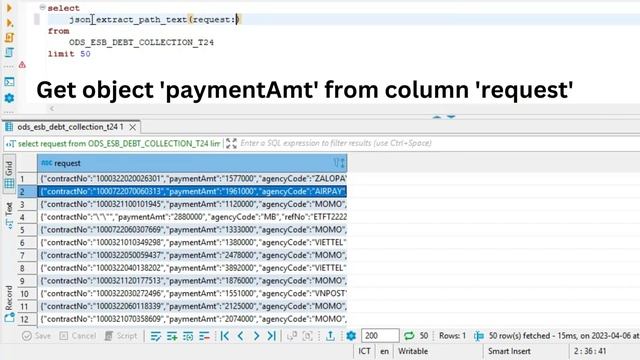Viewport: 640px width, 360px height.
Task: Click the cell with paymentAmt 1333000
Action: tap(192, 229)
